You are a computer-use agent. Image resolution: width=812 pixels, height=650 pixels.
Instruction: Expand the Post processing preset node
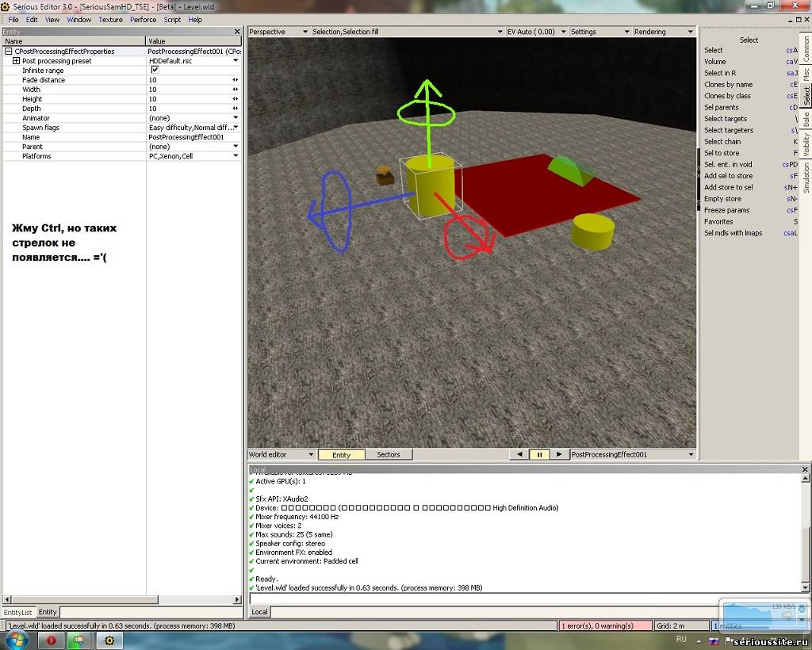pyautogui.click(x=16, y=61)
